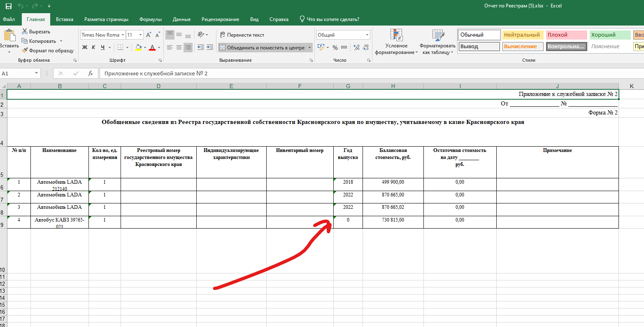Apply the Плохой cell style
The height and width of the screenshot is (327, 644).
[567, 35]
